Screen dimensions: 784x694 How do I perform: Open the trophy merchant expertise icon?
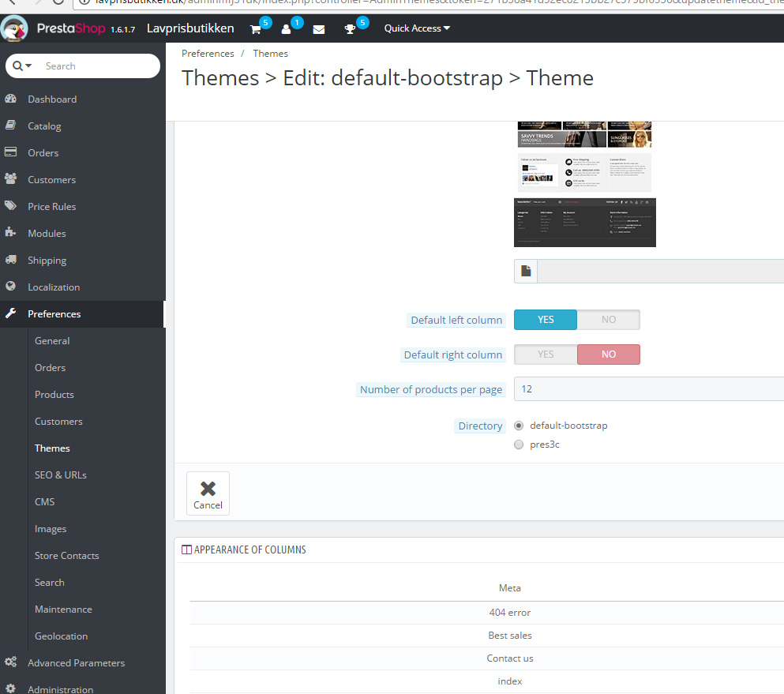350,29
